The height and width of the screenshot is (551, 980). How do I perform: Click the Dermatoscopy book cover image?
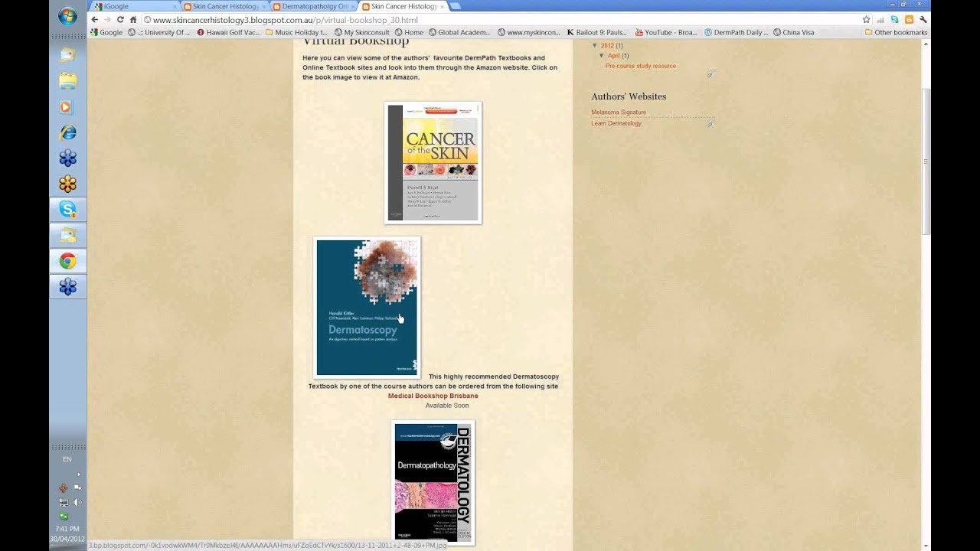367,308
